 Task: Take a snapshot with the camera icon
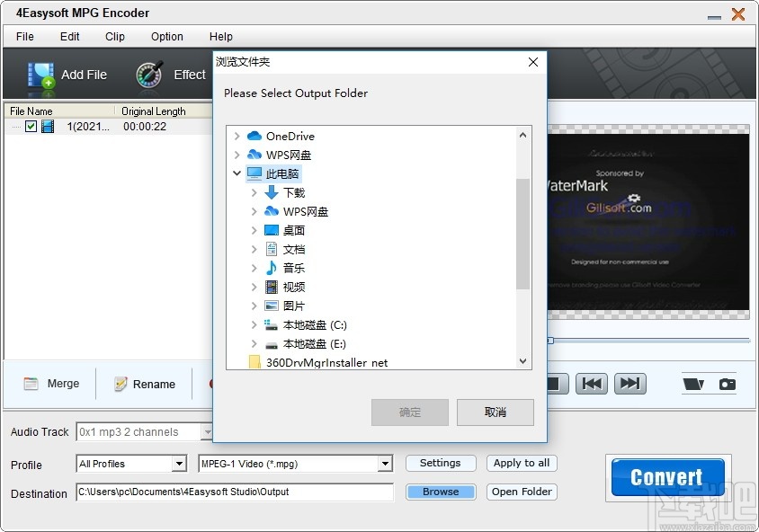726,383
